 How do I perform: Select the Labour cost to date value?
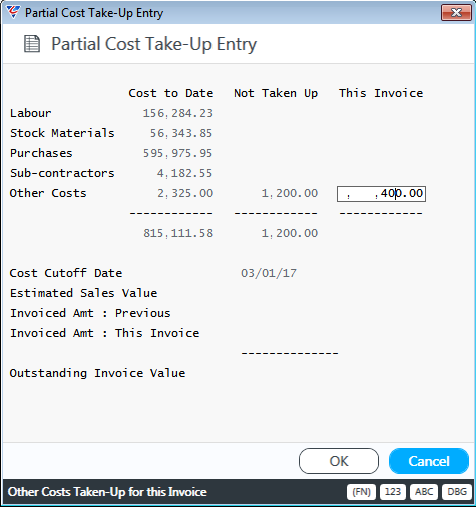click(178, 113)
